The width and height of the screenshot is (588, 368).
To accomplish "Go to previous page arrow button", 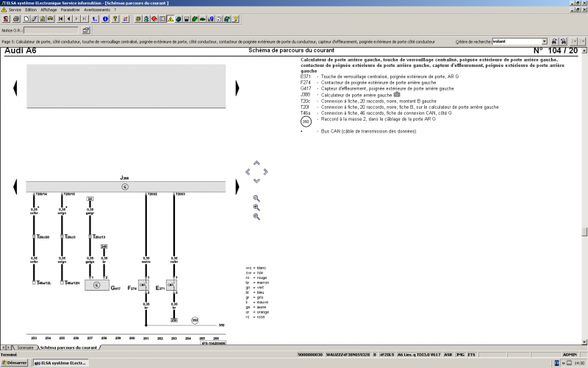I will click(68, 19).
